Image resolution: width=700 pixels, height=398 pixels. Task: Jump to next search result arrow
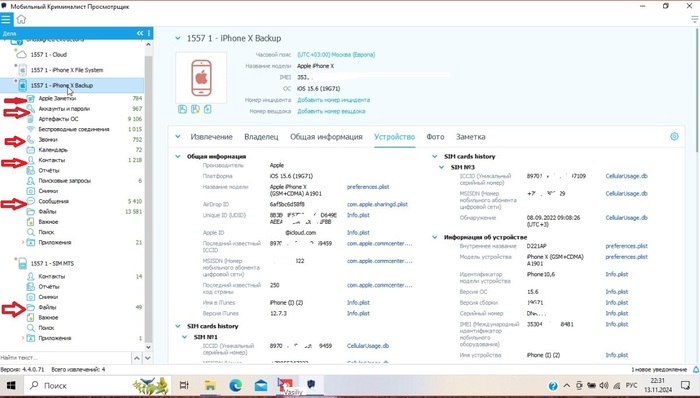(x=148, y=358)
